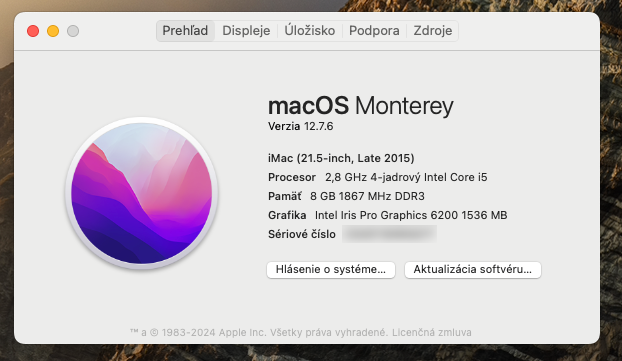Screen dimensions: 622x361
Task: Click the macOS Monterey logo image
Action: (142, 193)
